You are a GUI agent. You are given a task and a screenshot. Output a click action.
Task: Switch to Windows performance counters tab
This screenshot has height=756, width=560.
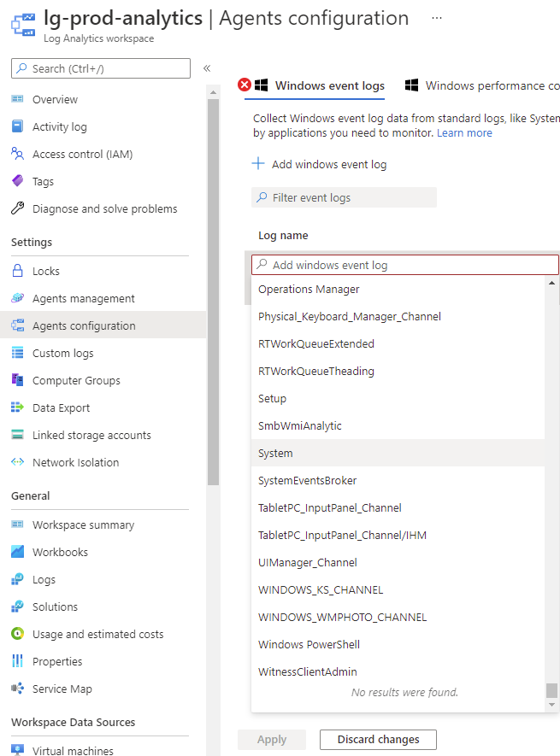pos(482,85)
